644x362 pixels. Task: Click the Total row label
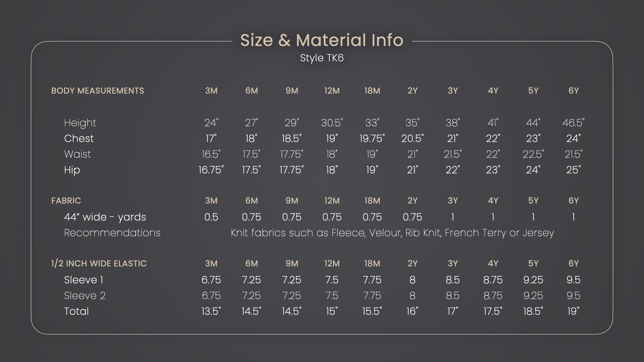(76, 311)
